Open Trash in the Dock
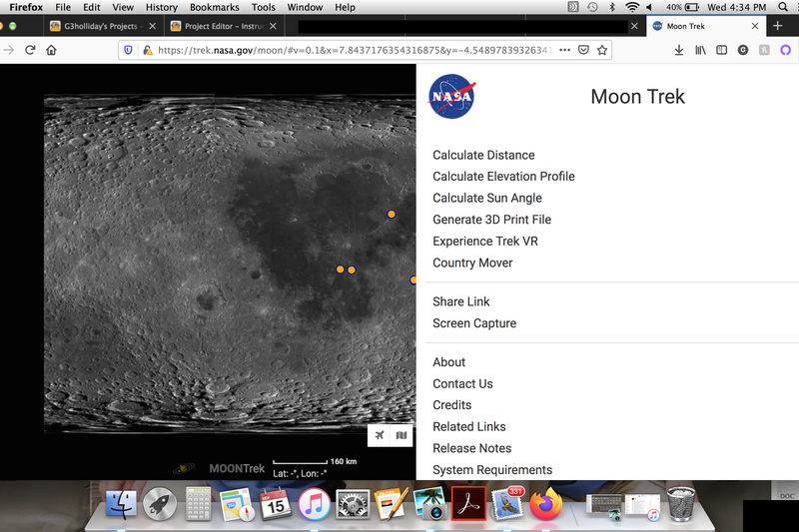 681,504
